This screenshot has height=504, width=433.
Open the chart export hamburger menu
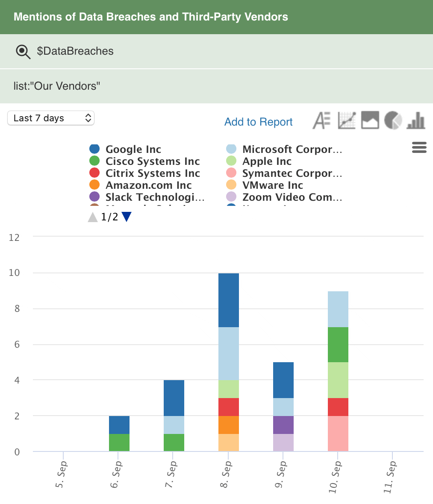[x=419, y=147]
